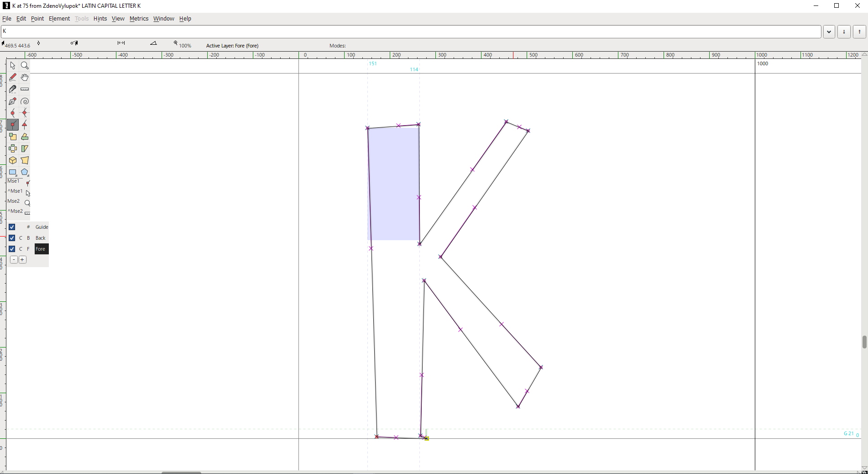This screenshot has height=474, width=868.
Task: Toggle visibility of the Back layer
Action: tap(12, 238)
